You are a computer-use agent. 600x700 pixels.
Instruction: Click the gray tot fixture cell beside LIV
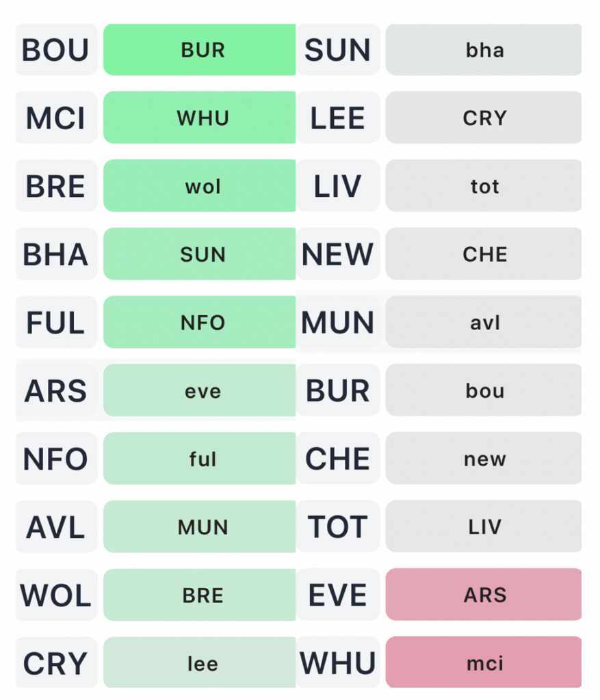pyautogui.click(x=483, y=186)
